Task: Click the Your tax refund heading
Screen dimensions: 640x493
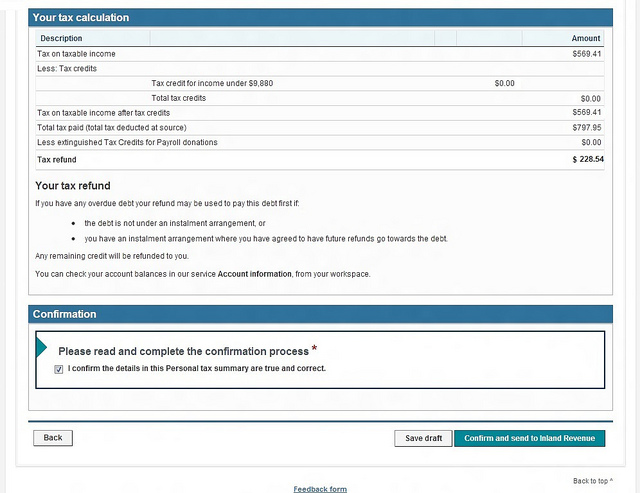Action: coord(73,186)
